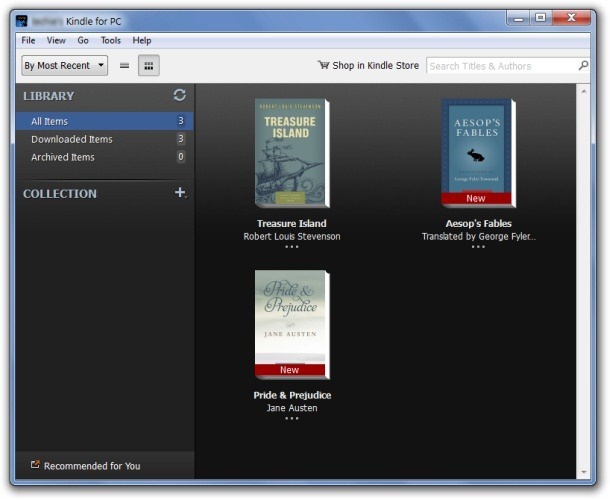This screenshot has width=610, height=500.
Task: Click the COLLECTION section heading
Action: pos(60,194)
